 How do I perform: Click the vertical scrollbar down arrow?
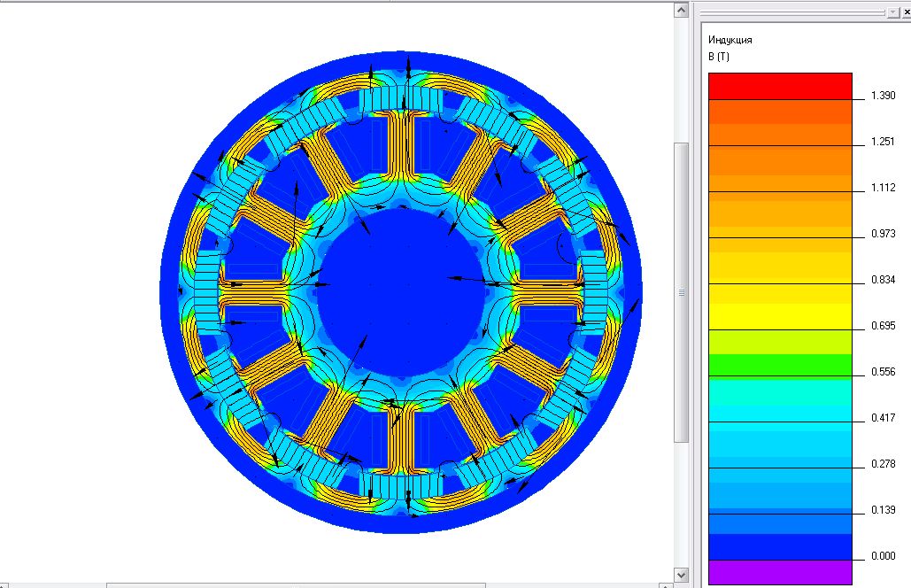(681, 575)
